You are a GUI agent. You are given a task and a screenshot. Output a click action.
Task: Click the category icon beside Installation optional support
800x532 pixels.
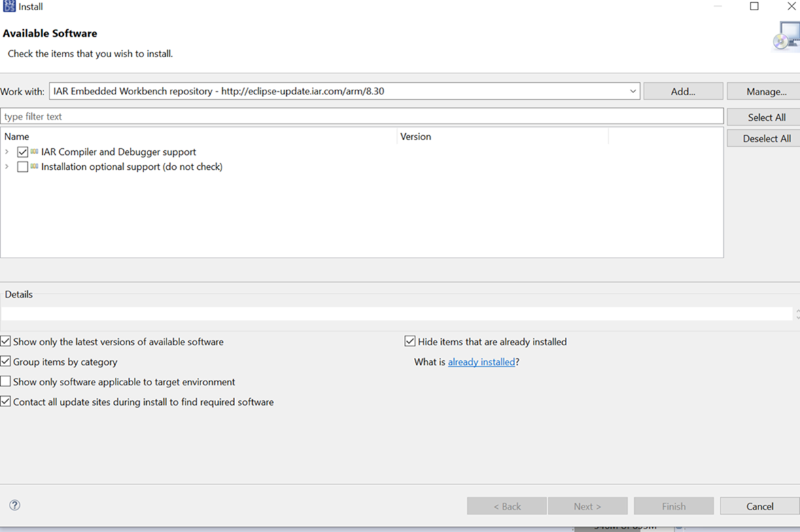point(34,166)
